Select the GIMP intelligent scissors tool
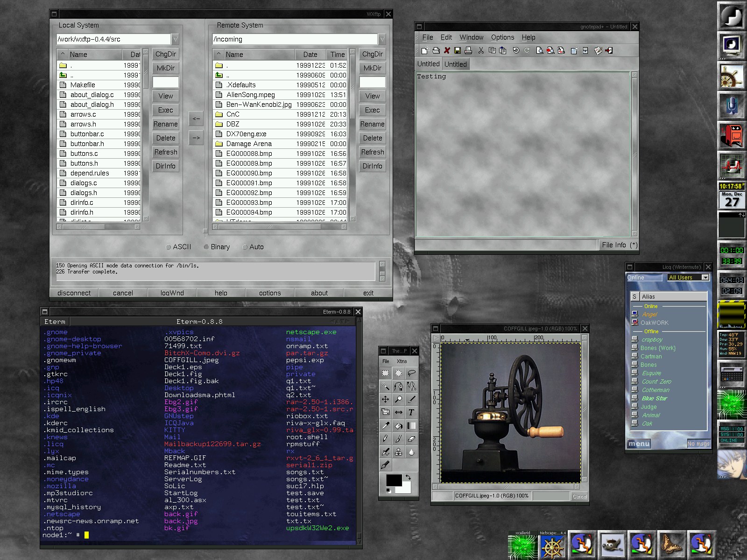The height and width of the screenshot is (560, 747). 411,386
